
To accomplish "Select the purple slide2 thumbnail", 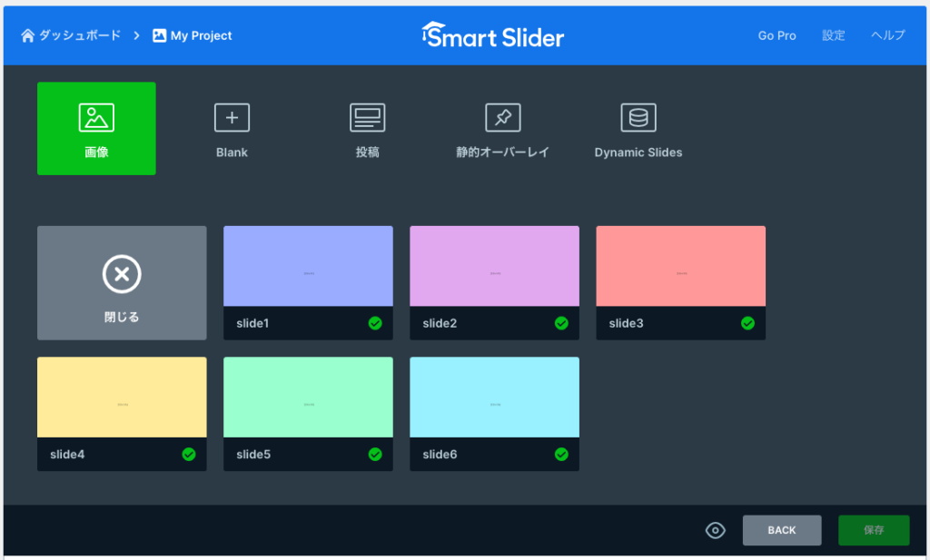I will click(494, 266).
